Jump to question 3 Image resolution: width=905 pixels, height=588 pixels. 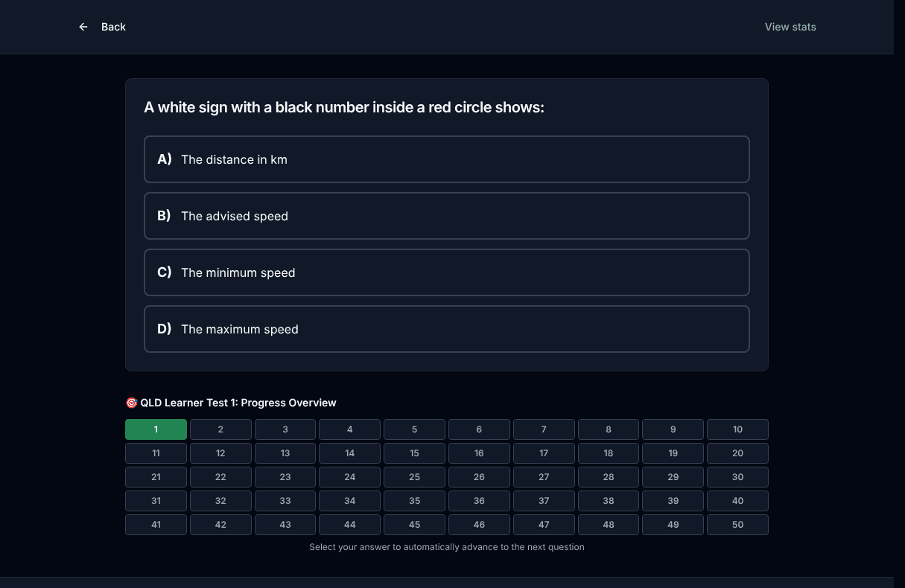285,429
